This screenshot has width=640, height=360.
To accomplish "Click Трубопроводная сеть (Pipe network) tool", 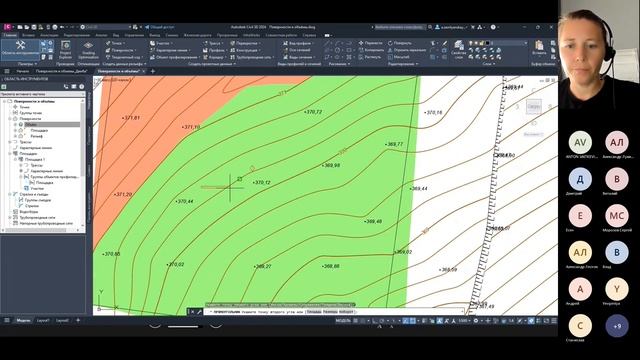I will pos(251,58).
